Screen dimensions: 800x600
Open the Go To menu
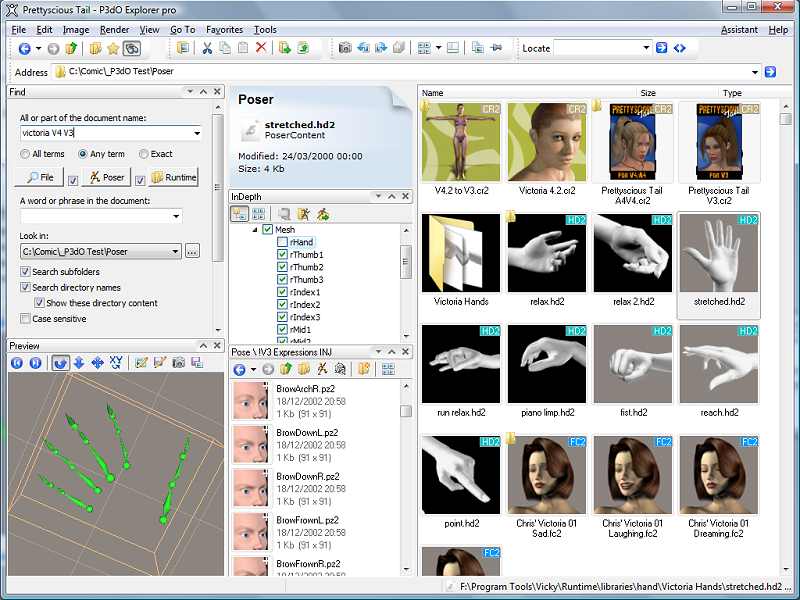183,30
